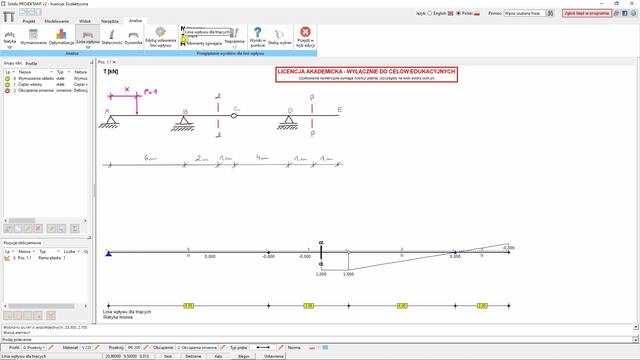Click the search icon beside help field

[x=550, y=13]
